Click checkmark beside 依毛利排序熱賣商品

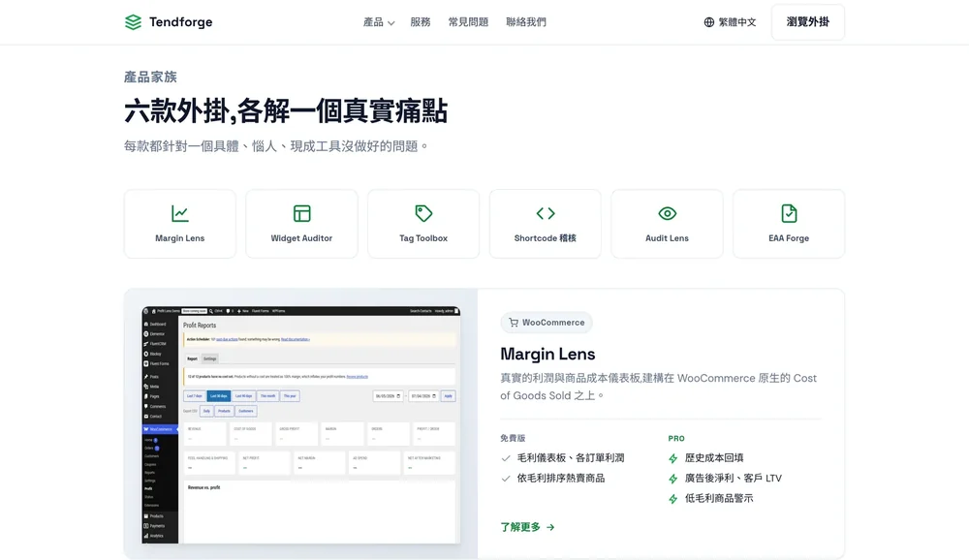click(506, 479)
